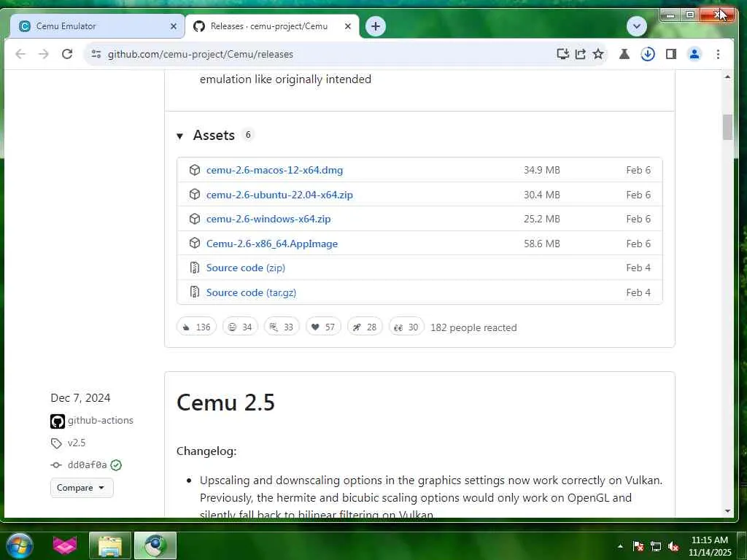Screen dimensions: 747x560
Task: Click the green verified check icon
Action: tap(116, 464)
